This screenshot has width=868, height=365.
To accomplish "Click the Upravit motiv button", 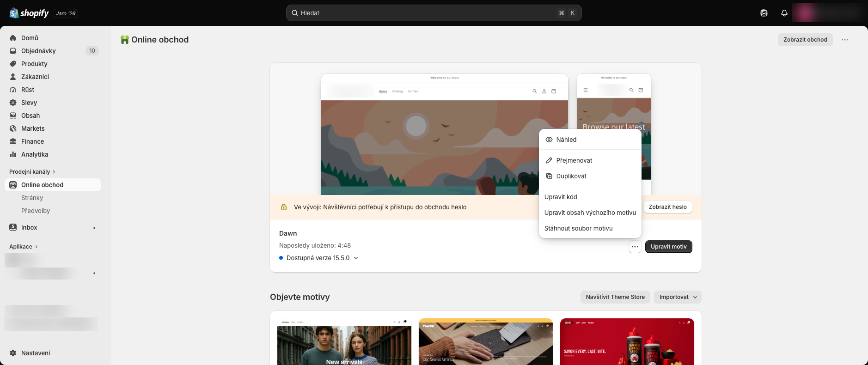I will click(x=669, y=247).
